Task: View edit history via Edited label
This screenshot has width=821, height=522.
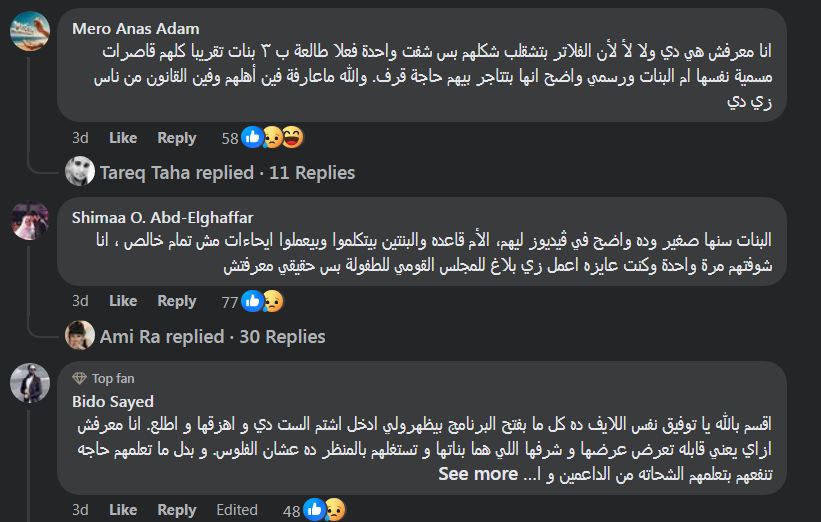Action: coord(237,509)
